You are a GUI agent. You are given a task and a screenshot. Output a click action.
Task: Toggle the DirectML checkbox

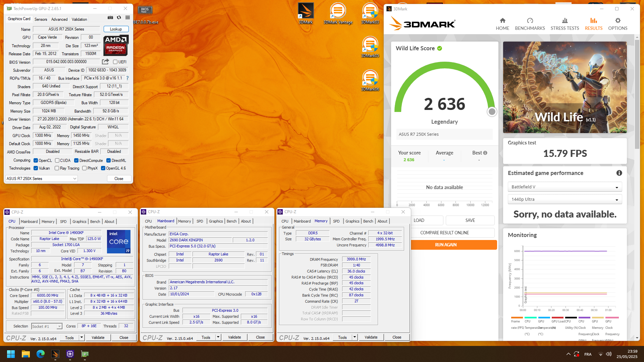pyautogui.click(x=108, y=161)
